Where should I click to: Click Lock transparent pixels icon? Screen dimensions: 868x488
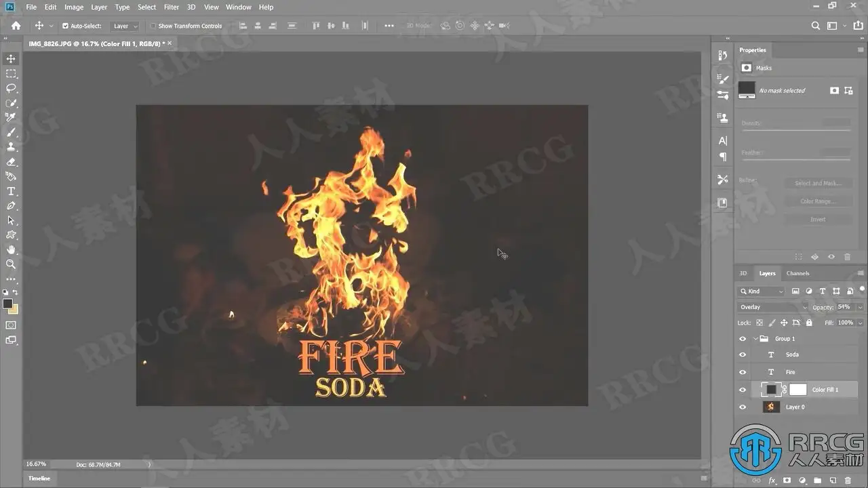759,323
